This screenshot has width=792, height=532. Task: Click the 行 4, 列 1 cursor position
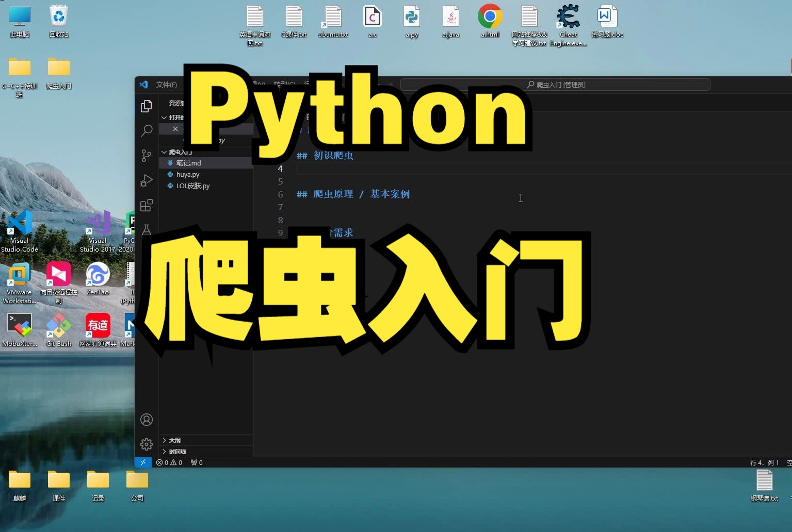(x=764, y=462)
